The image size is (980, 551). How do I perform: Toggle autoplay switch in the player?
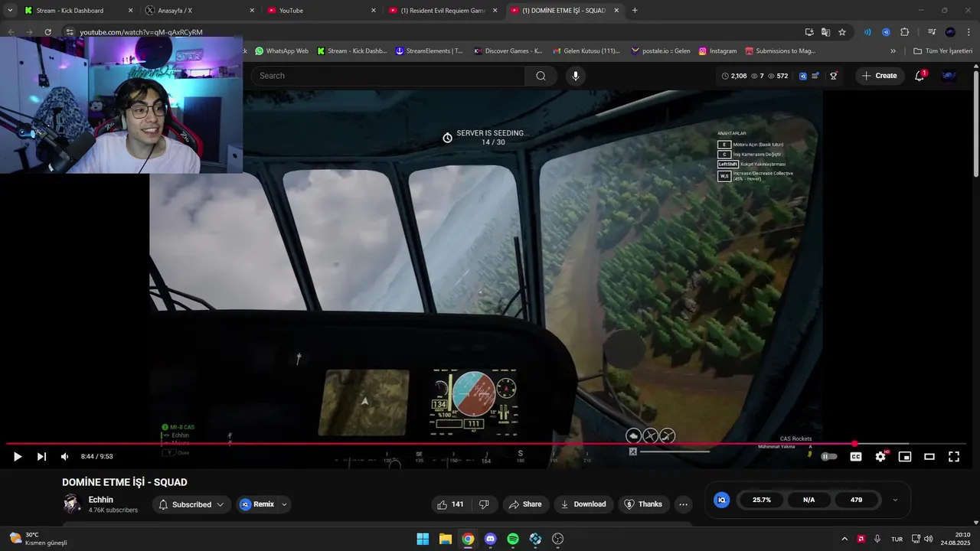[829, 457]
